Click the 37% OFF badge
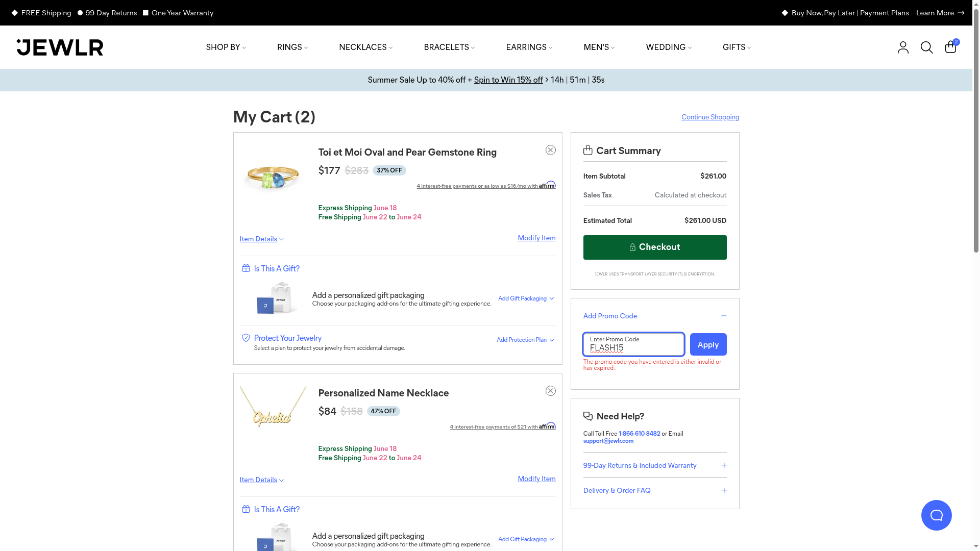This screenshot has width=980, height=551. tap(389, 170)
